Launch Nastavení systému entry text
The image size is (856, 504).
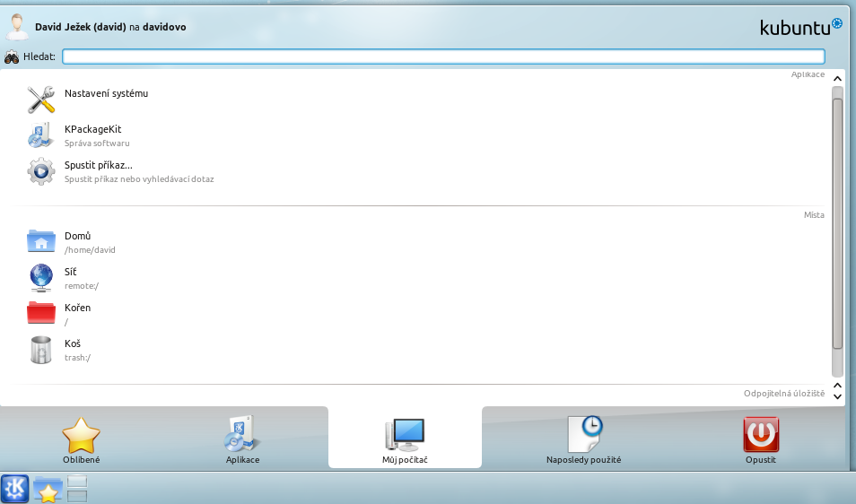(106, 93)
